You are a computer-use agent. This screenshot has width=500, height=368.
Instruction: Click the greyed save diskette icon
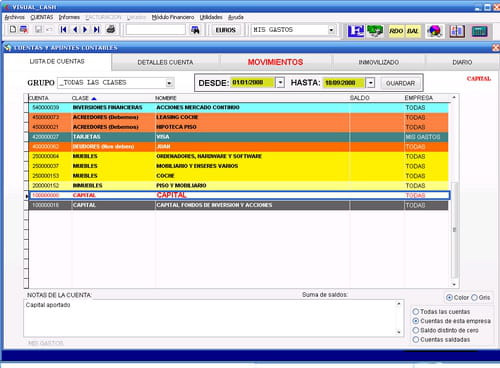(38, 30)
